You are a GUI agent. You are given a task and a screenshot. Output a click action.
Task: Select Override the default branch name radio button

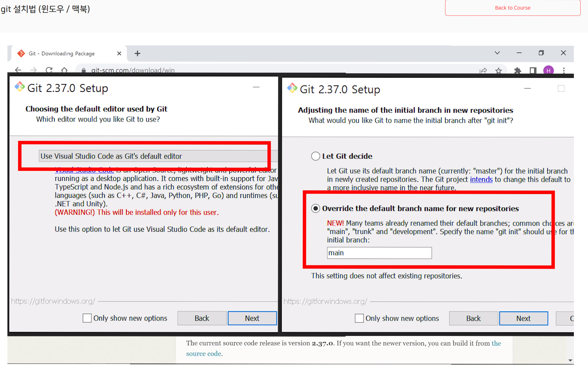(x=315, y=209)
